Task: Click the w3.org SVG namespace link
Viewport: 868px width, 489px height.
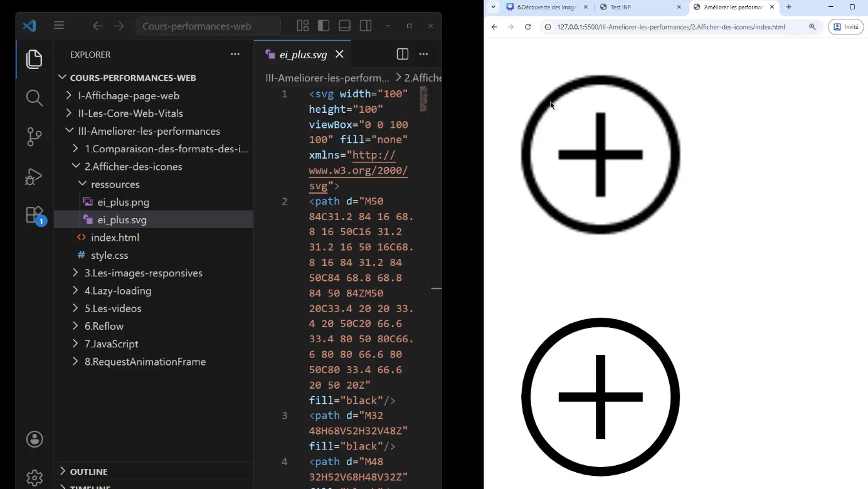Action: (x=358, y=171)
